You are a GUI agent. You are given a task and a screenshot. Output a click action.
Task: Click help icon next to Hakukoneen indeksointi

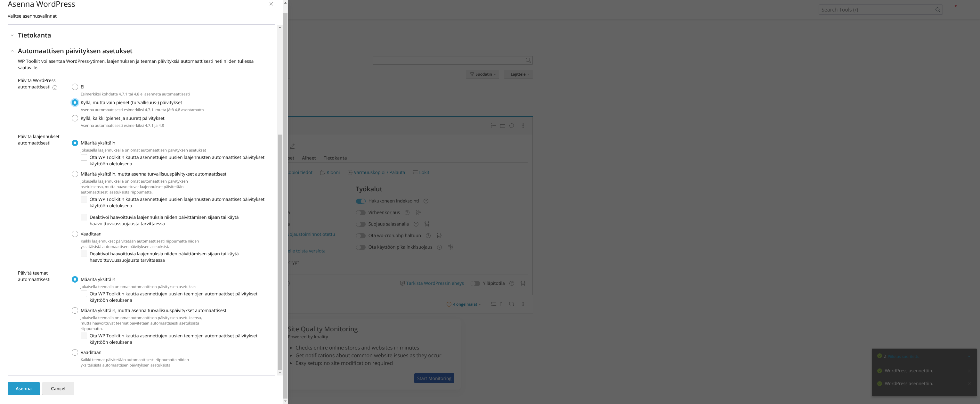click(x=426, y=201)
